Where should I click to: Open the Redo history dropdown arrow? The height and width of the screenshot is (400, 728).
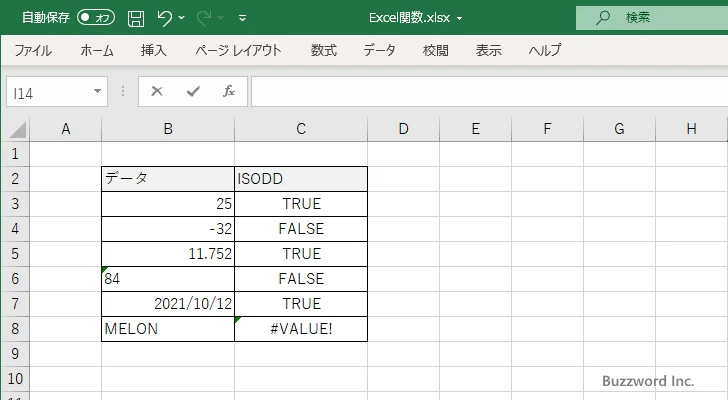pos(221,18)
